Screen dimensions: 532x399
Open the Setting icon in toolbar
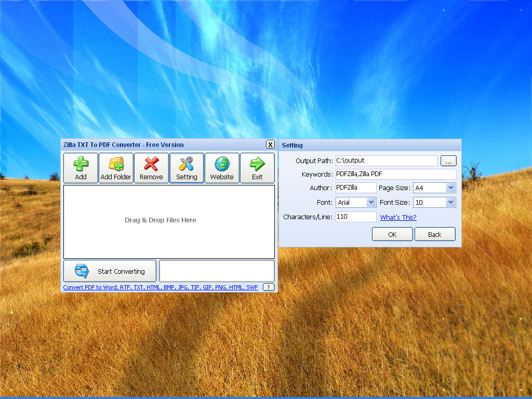(x=187, y=164)
